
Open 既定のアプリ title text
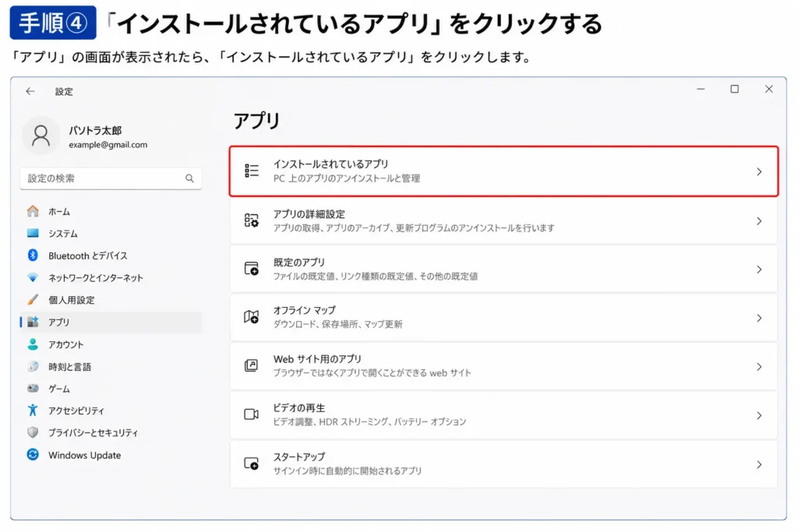[x=298, y=262]
